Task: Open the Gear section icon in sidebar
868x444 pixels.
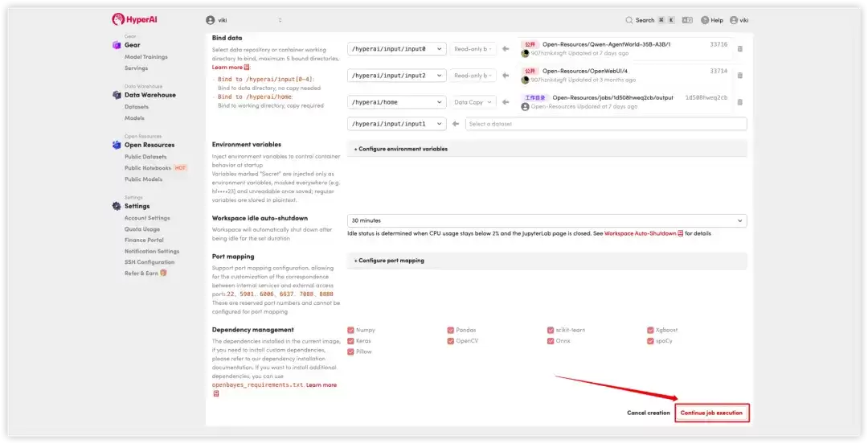Action: (x=117, y=45)
